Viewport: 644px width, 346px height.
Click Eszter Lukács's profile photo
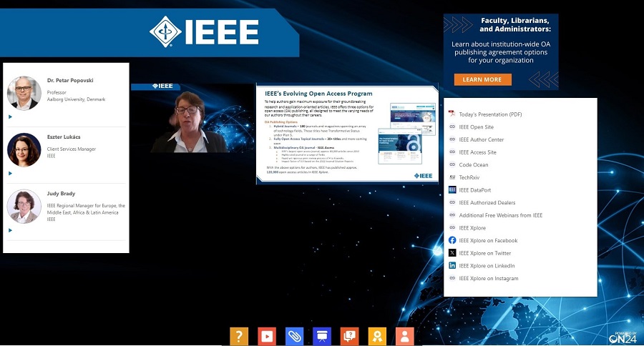point(24,150)
